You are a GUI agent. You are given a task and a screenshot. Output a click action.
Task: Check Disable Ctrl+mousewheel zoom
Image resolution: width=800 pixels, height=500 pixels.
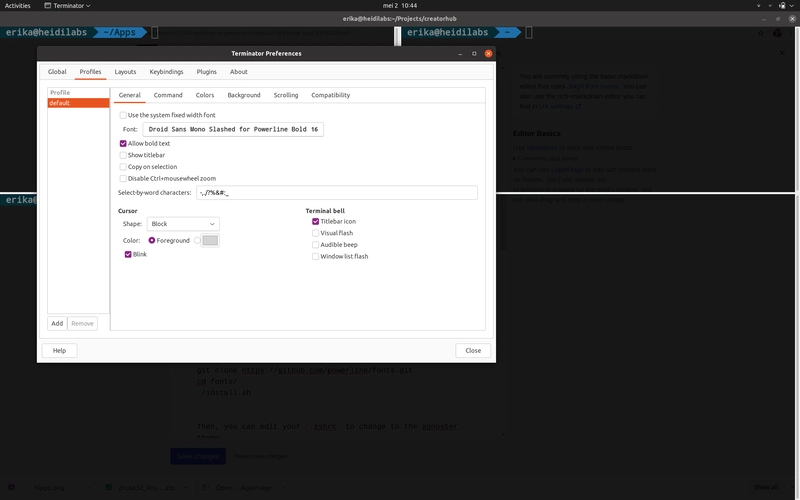(123, 179)
